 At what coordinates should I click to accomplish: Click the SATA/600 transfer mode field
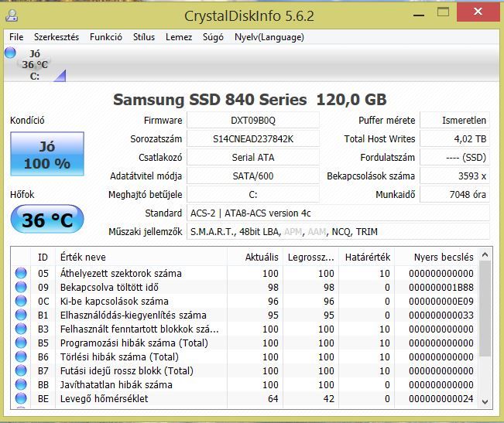coord(253,176)
